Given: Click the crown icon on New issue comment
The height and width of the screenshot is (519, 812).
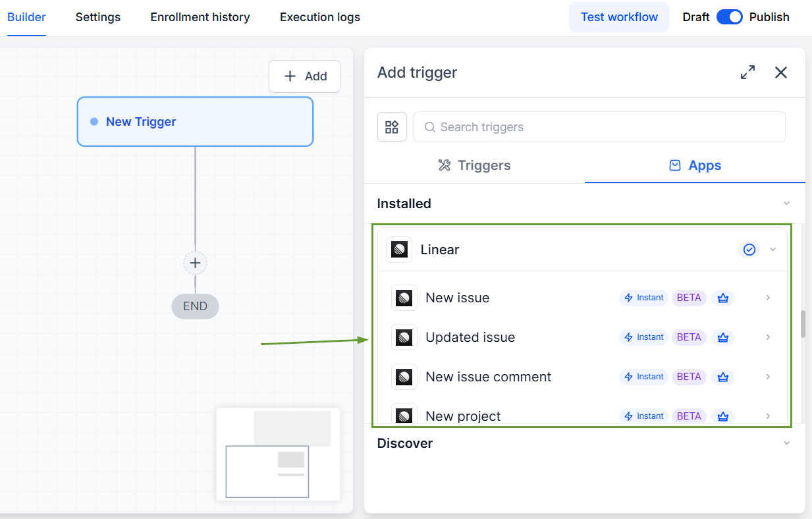Looking at the screenshot, I should click(723, 377).
